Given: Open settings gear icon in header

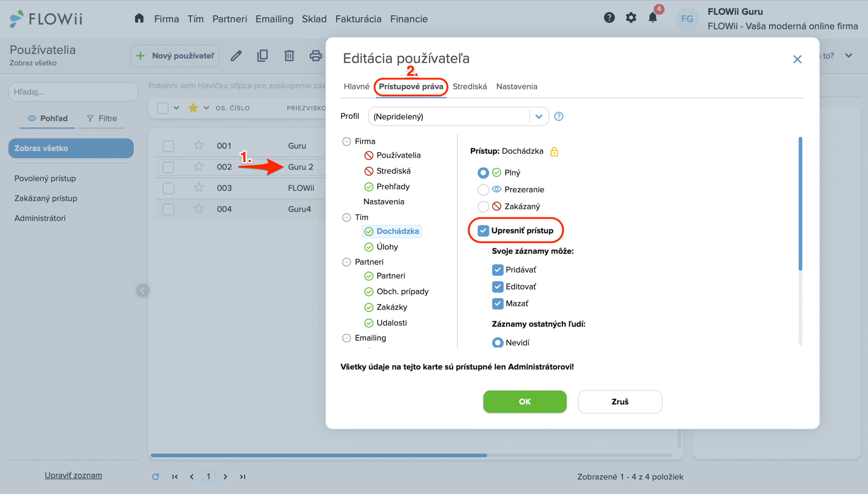Looking at the screenshot, I should (631, 18).
